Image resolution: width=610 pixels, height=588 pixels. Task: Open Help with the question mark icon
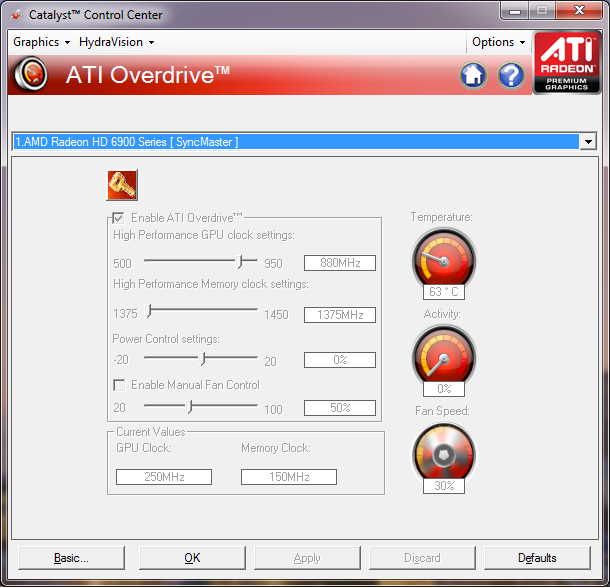pyautogui.click(x=511, y=75)
